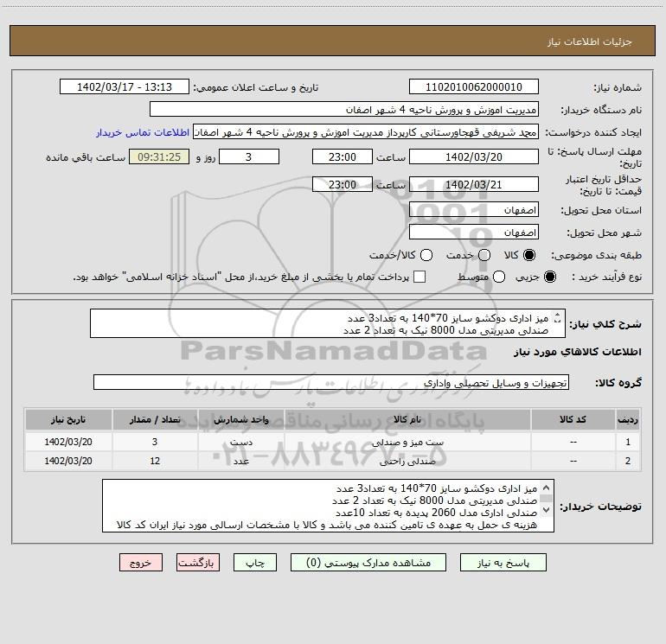Click the remaining time field 09:31:25
This screenshot has width=666, height=644.
click(x=159, y=157)
